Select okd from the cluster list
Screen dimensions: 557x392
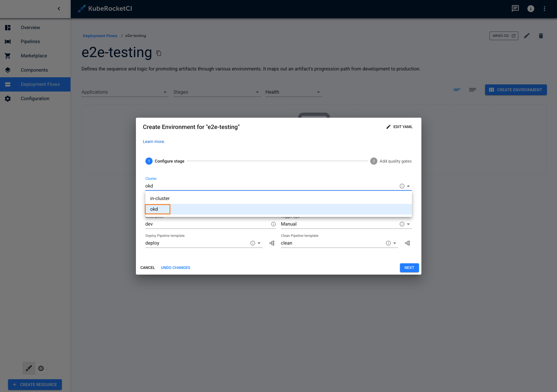click(154, 209)
